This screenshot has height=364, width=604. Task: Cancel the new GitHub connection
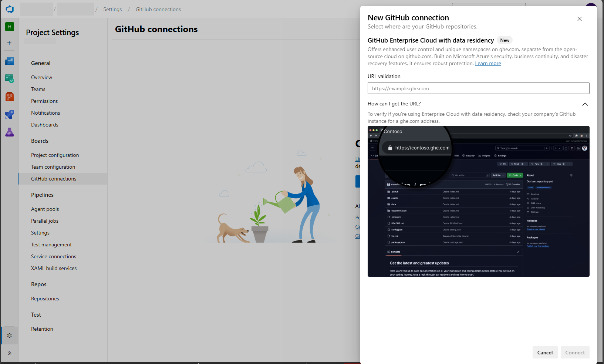(x=545, y=353)
